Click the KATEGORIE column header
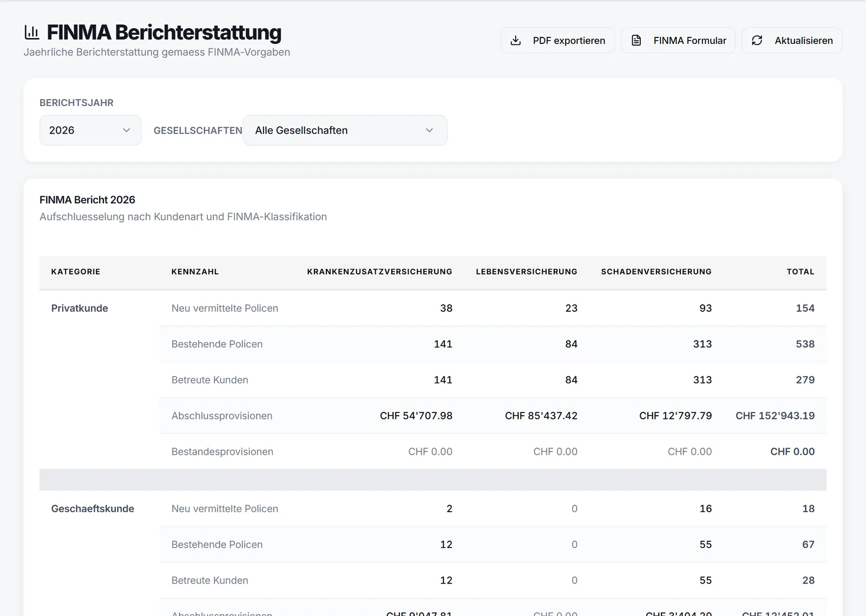 click(x=76, y=272)
